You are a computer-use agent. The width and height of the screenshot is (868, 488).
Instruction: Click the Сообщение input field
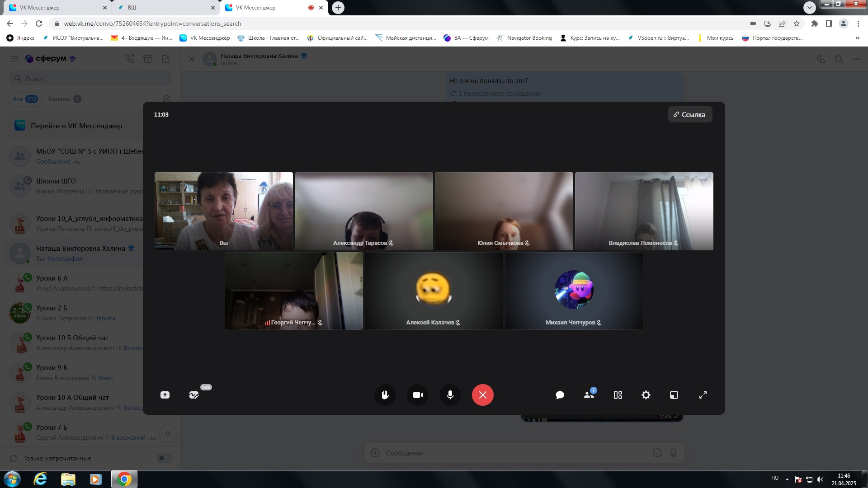(x=515, y=453)
